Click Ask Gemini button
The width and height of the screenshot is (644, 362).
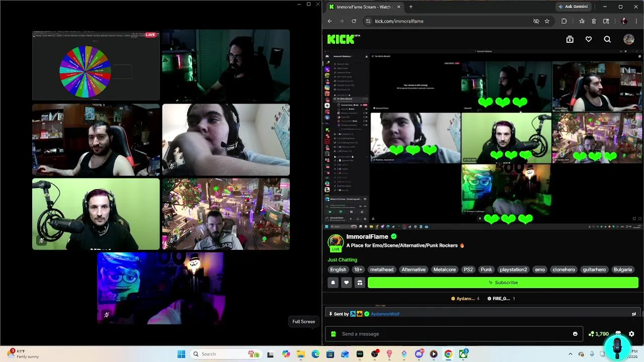(573, 7)
